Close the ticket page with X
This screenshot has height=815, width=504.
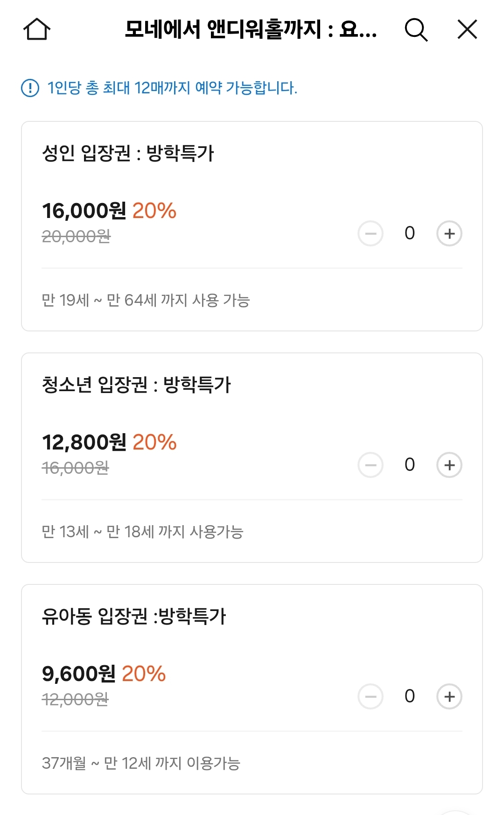coord(467,29)
